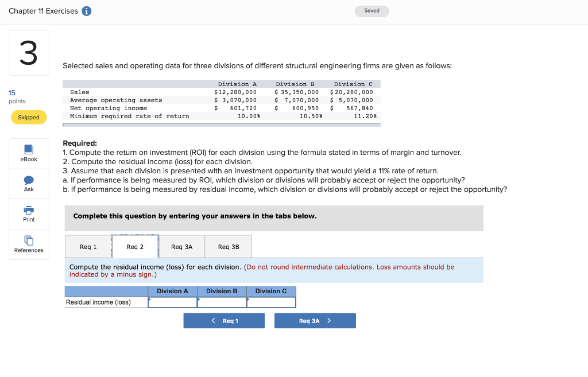Click the Skipped badge
Image resolution: width=588 pixels, height=377 pixels.
(x=29, y=117)
